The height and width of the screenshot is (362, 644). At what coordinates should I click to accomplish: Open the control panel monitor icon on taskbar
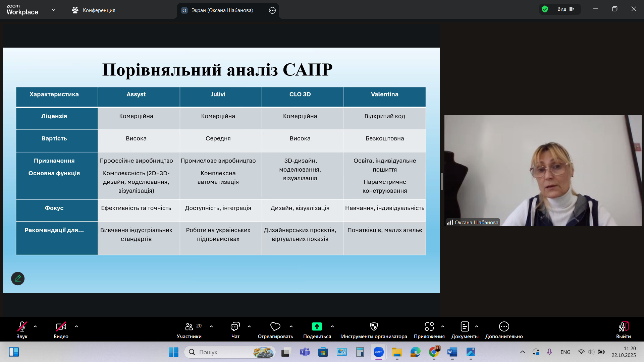click(341, 352)
